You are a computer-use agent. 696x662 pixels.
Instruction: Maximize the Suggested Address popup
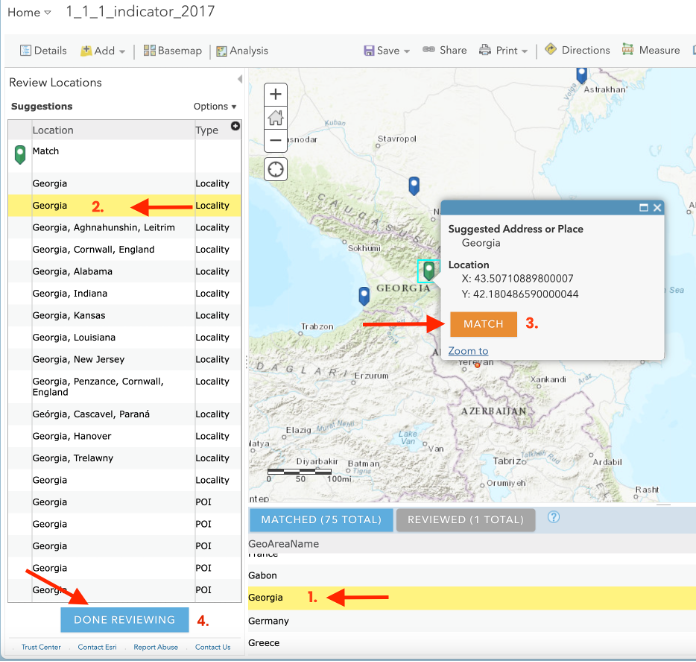coord(643,207)
